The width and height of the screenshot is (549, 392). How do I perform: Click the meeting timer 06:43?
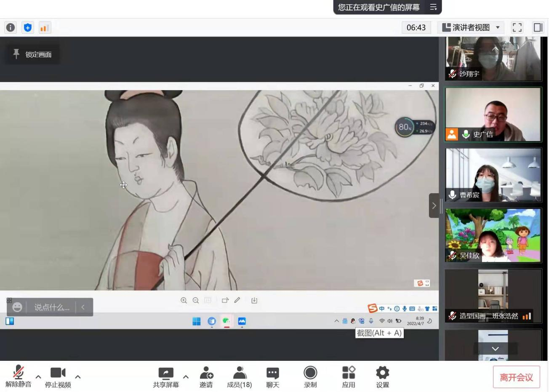(416, 28)
